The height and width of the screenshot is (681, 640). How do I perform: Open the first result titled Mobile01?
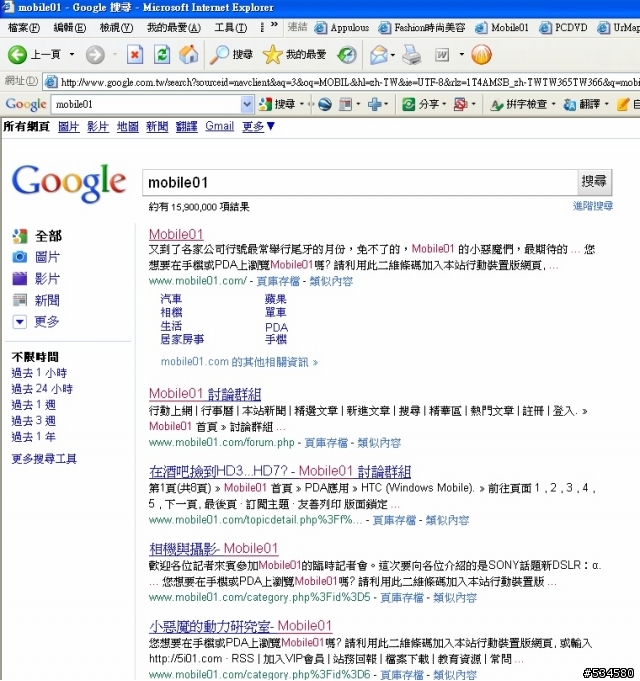click(176, 234)
